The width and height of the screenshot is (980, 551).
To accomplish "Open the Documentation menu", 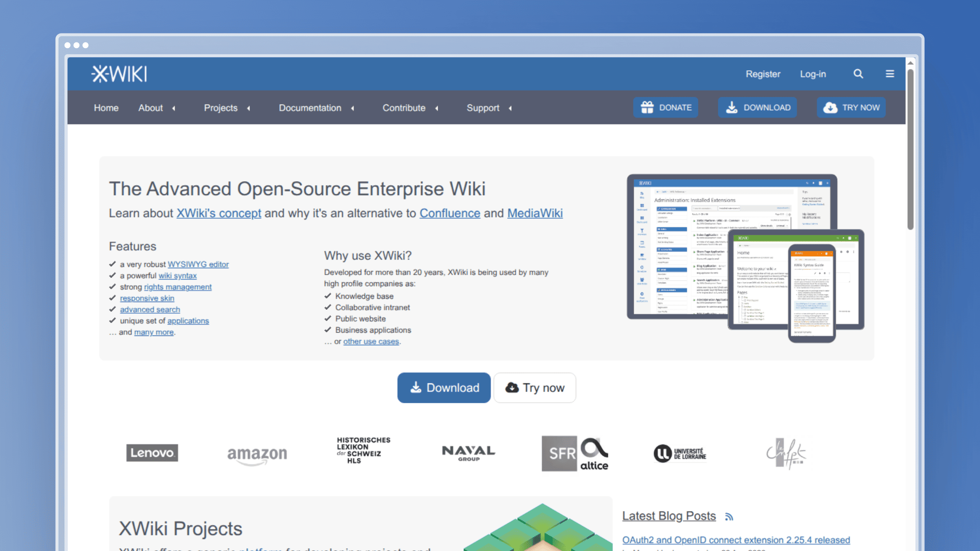I will (310, 108).
